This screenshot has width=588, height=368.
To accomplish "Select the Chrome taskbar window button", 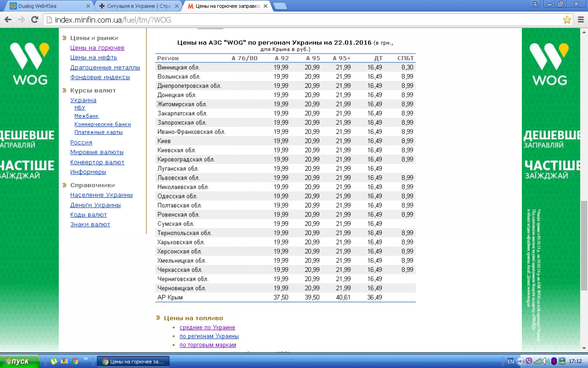I will [133, 362].
